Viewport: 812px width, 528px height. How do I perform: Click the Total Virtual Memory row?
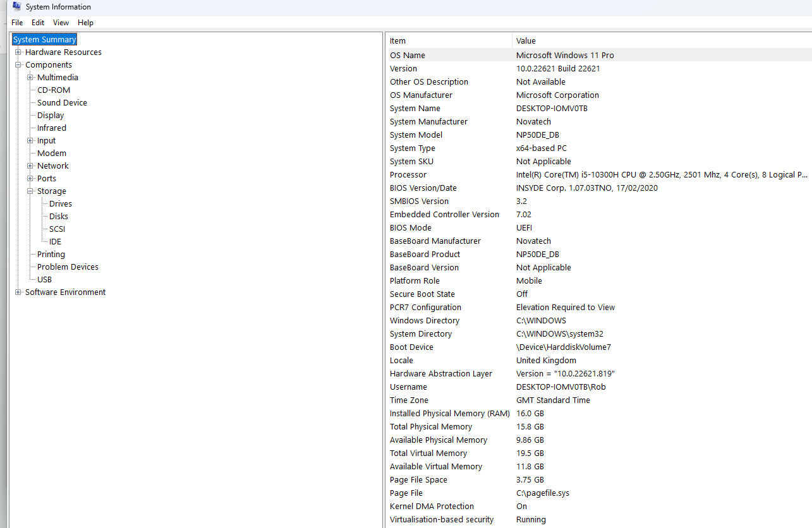click(x=598, y=453)
